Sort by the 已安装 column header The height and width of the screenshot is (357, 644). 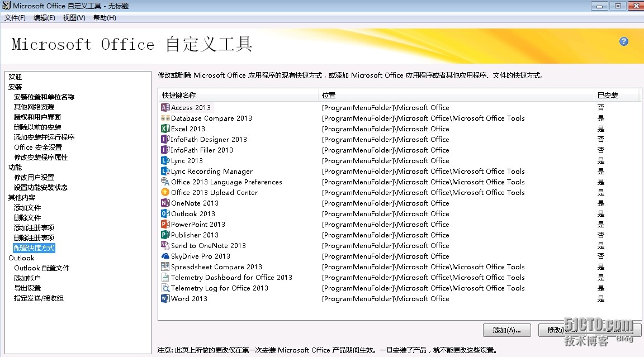point(617,95)
